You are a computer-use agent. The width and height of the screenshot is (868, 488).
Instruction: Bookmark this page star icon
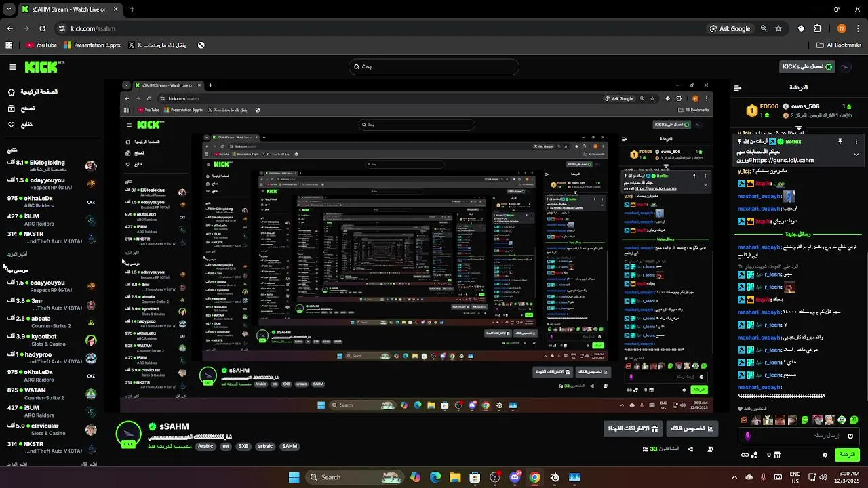(778, 28)
